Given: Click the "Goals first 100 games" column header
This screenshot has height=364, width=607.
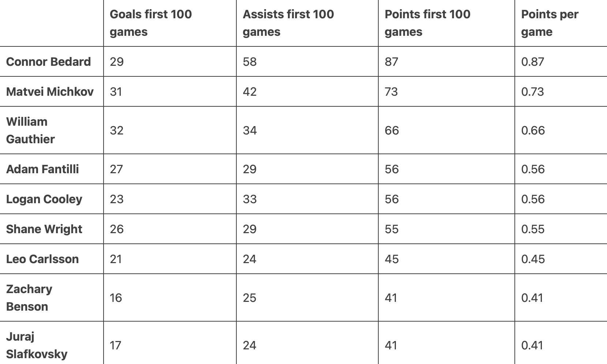Looking at the screenshot, I should pos(151,23).
